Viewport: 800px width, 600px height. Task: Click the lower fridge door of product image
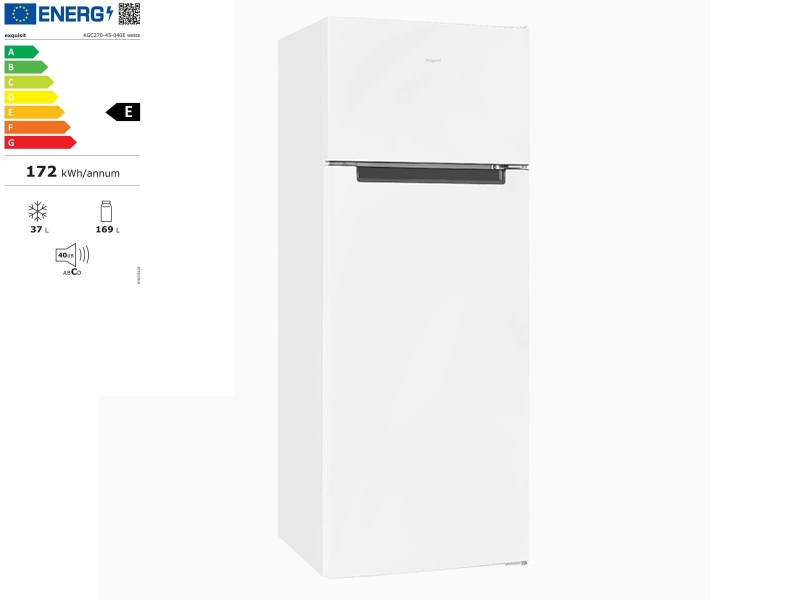(x=426, y=372)
